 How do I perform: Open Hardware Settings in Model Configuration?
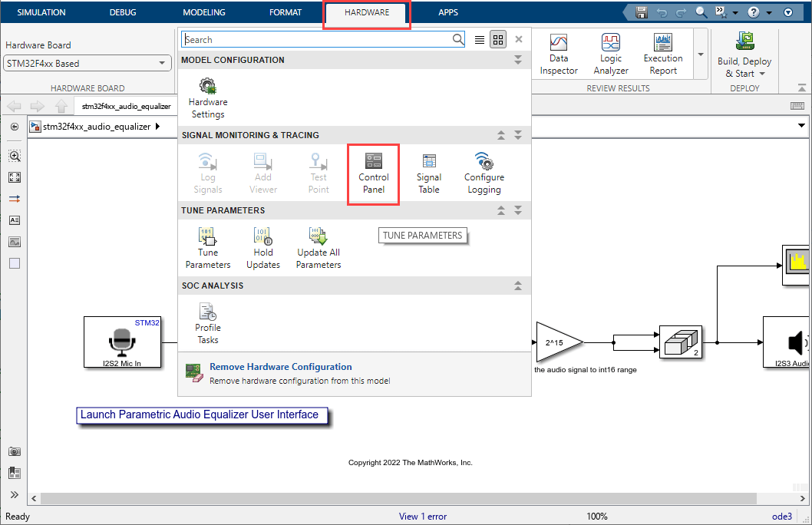pyautogui.click(x=208, y=97)
